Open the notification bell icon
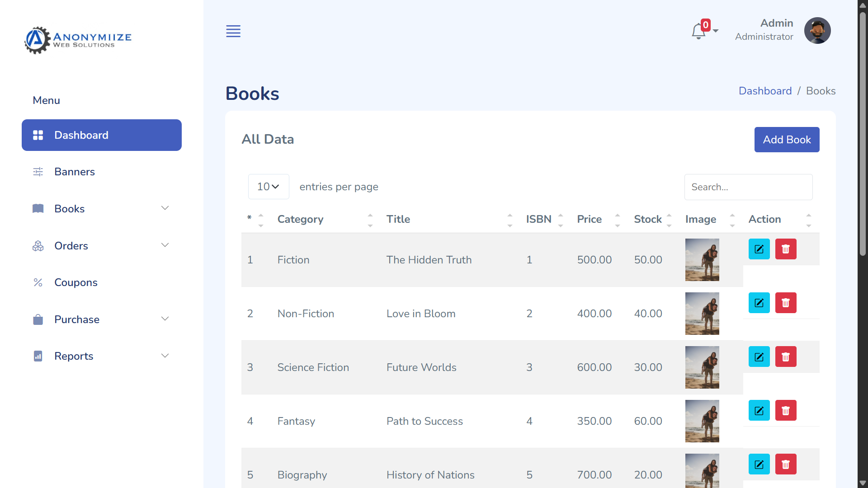Image resolution: width=868 pixels, height=488 pixels. pos(698,31)
